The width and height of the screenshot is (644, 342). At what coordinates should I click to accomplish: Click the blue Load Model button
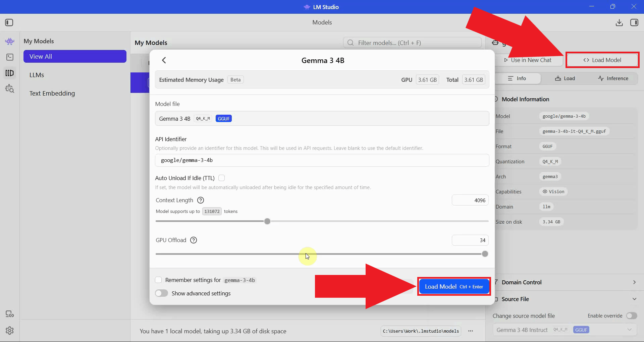[454, 287]
